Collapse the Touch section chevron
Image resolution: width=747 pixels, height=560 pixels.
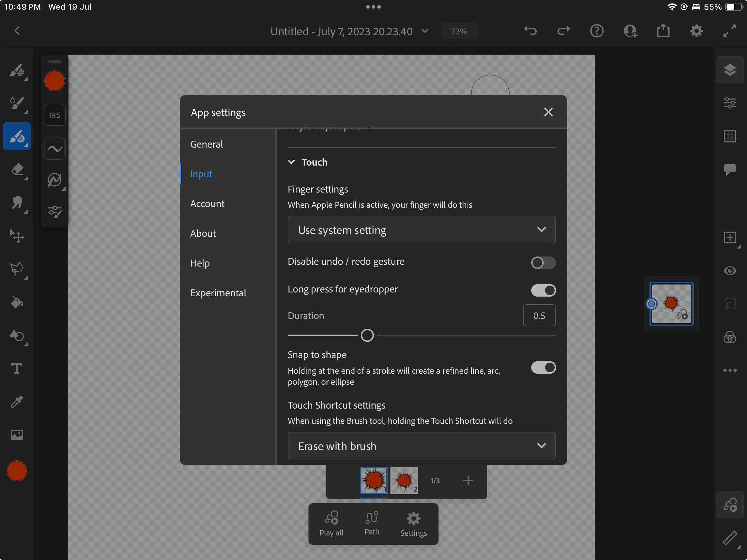pyautogui.click(x=291, y=162)
